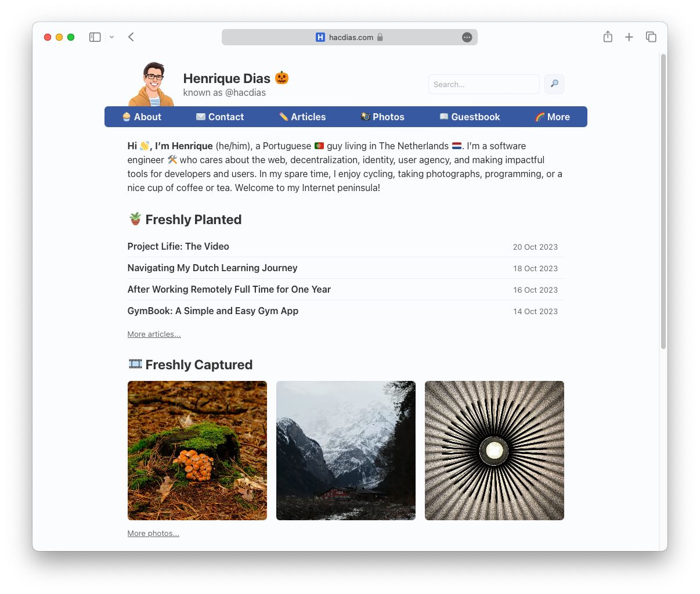Image resolution: width=700 pixels, height=594 pixels.
Task: Click the Portuguese flag emoji
Action: pos(319,146)
